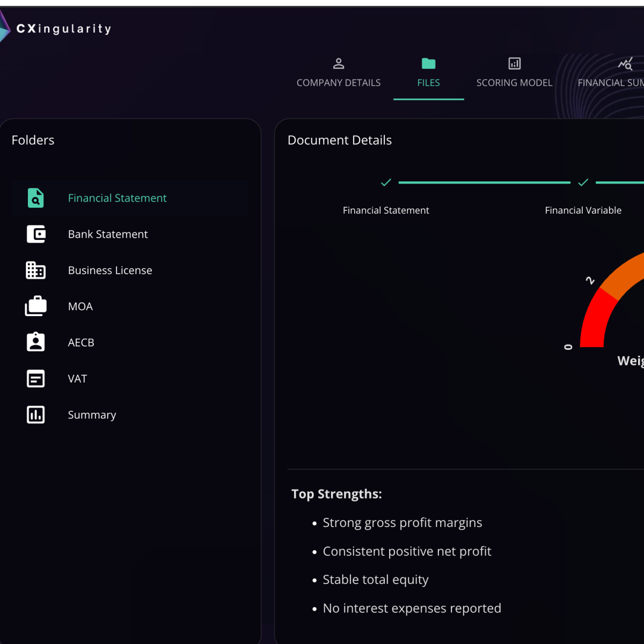This screenshot has width=644, height=644.
Task: Click the Financial Statement folder magnifier icon
Action: (x=35, y=198)
